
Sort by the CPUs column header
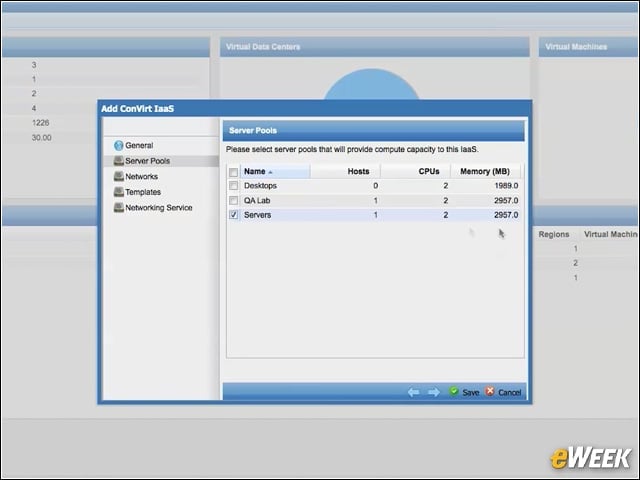(416, 171)
